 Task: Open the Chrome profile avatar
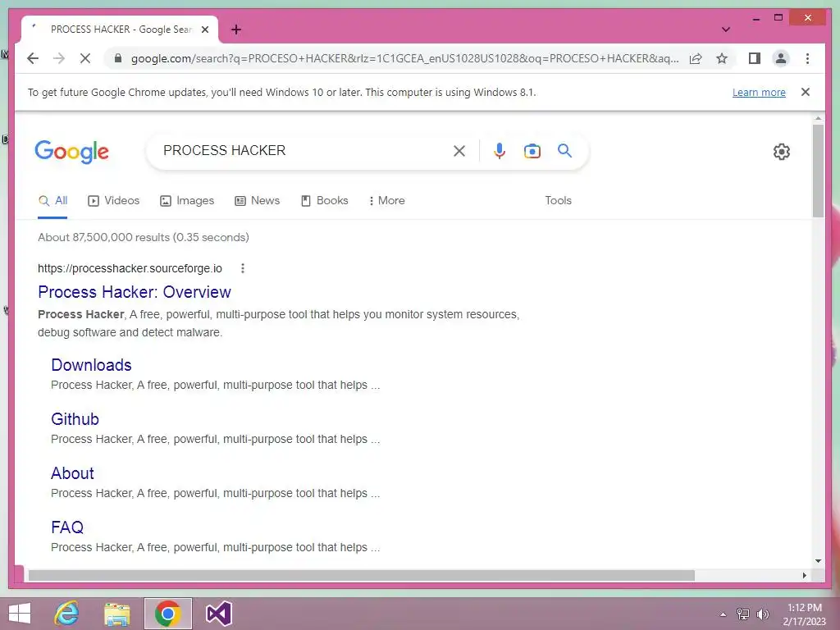click(x=781, y=58)
